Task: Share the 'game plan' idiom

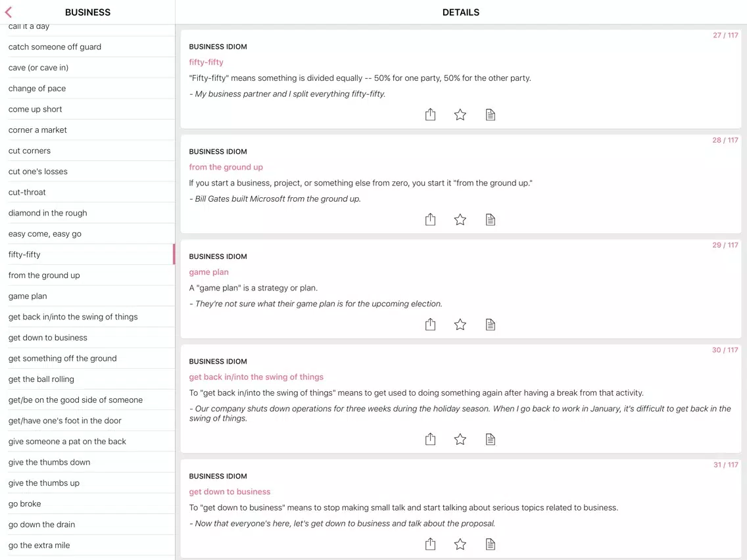Action: click(430, 325)
